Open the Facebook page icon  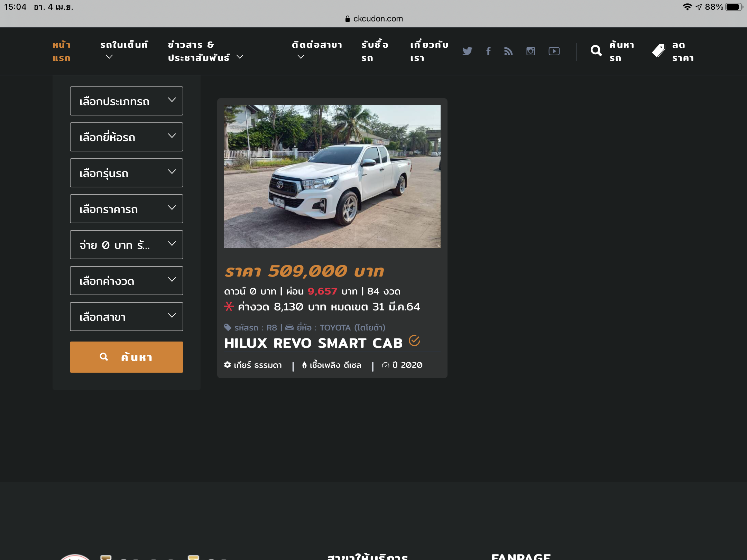point(488,51)
